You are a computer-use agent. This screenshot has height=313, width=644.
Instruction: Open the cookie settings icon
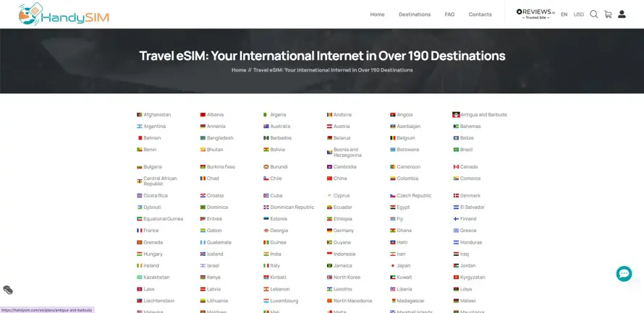click(8, 290)
